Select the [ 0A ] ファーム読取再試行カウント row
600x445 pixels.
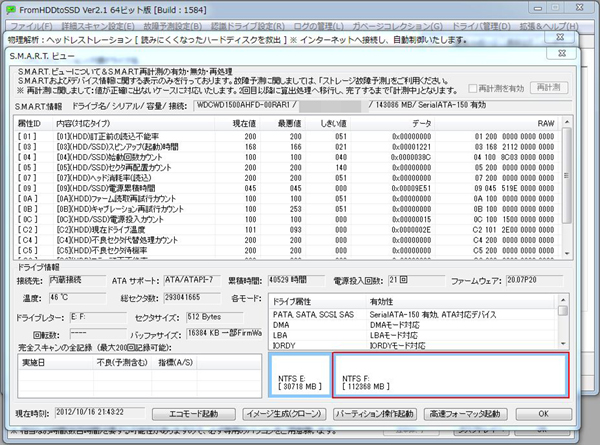(x=288, y=199)
